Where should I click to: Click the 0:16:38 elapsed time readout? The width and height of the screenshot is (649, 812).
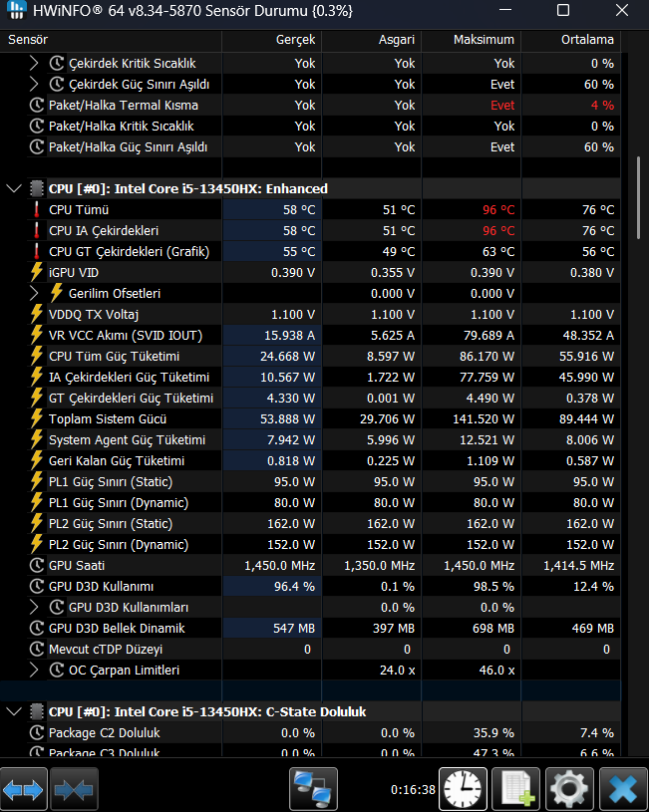tap(413, 790)
